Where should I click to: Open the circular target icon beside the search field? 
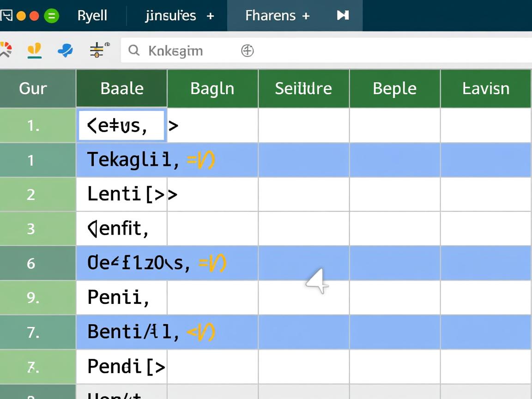pos(248,51)
